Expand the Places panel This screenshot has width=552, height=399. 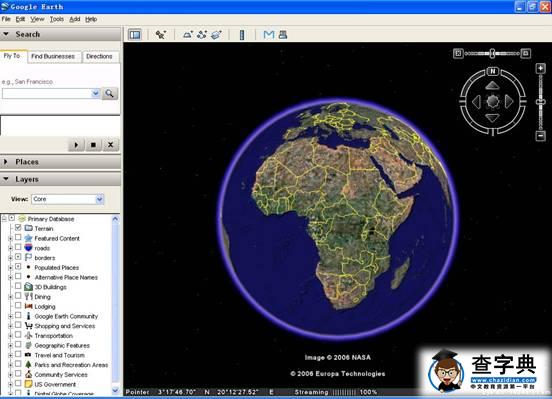pyautogui.click(x=6, y=162)
